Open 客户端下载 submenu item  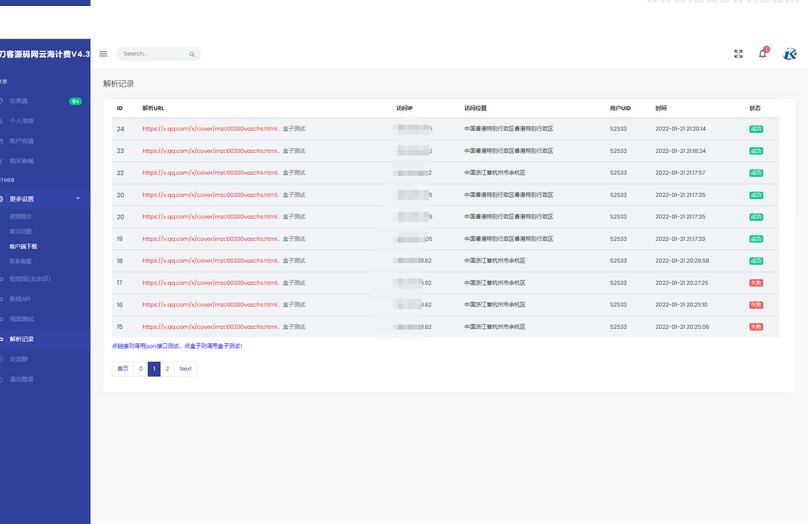pyautogui.click(x=23, y=246)
